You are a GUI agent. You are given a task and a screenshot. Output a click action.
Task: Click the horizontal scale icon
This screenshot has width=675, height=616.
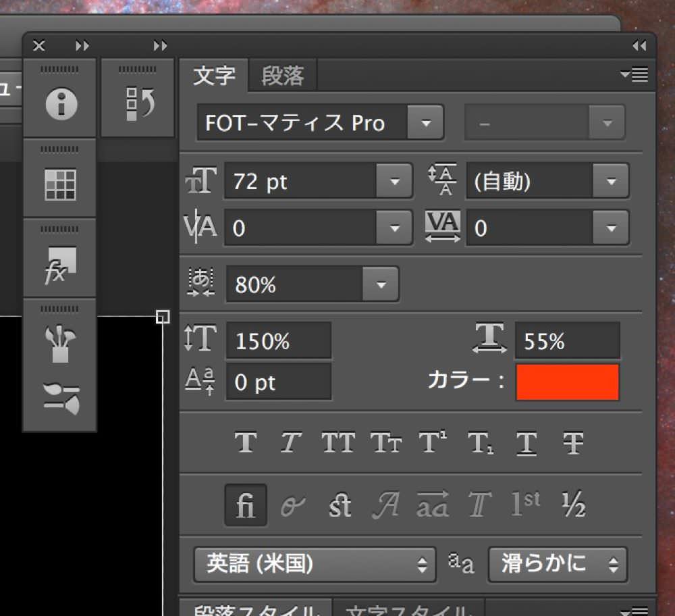489,338
